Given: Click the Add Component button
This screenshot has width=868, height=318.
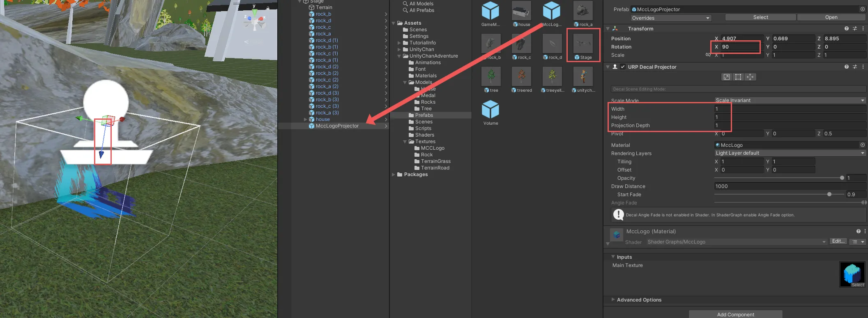Looking at the screenshot, I should pos(735,314).
